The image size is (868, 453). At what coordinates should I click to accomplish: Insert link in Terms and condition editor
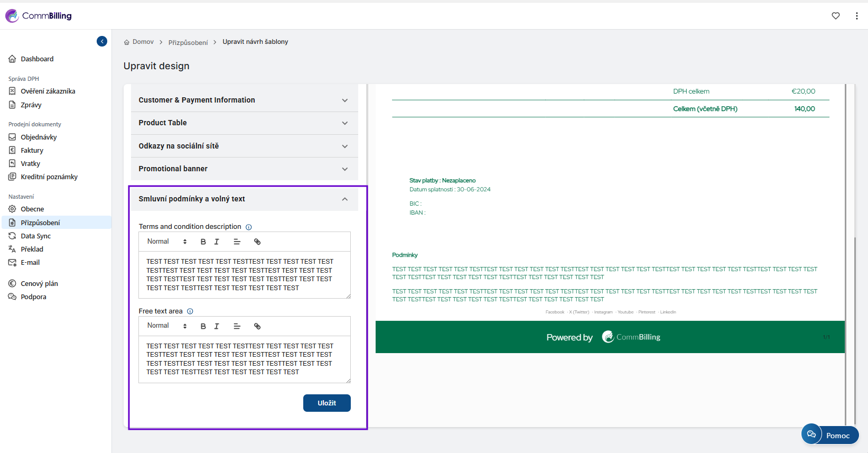click(257, 242)
